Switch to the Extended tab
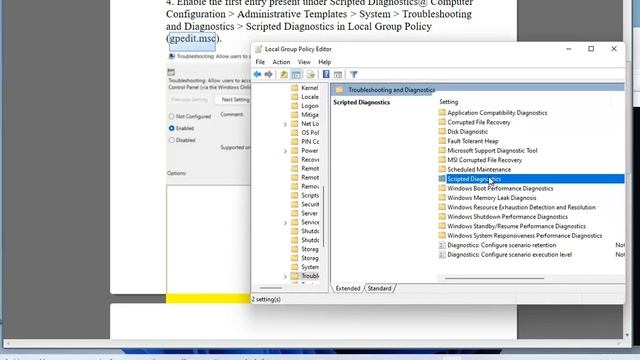 coord(348,288)
